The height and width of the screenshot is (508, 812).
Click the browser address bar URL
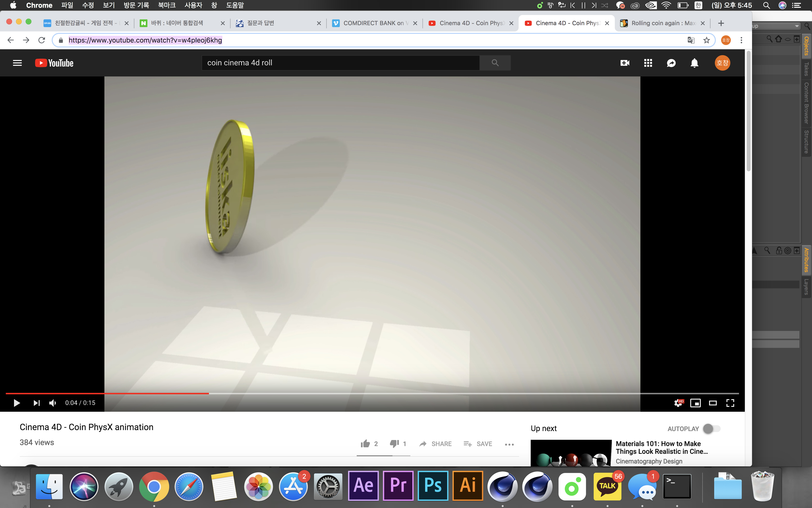145,40
